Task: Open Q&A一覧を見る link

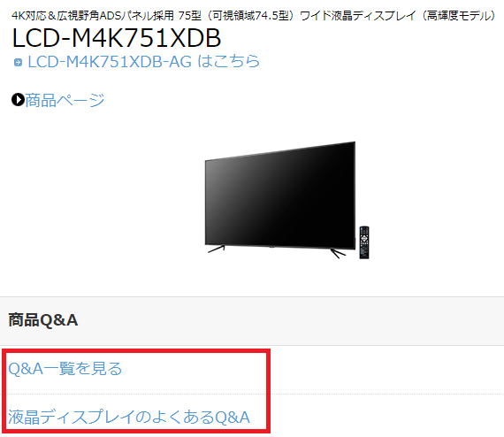Action: click(x=65, y=369)
